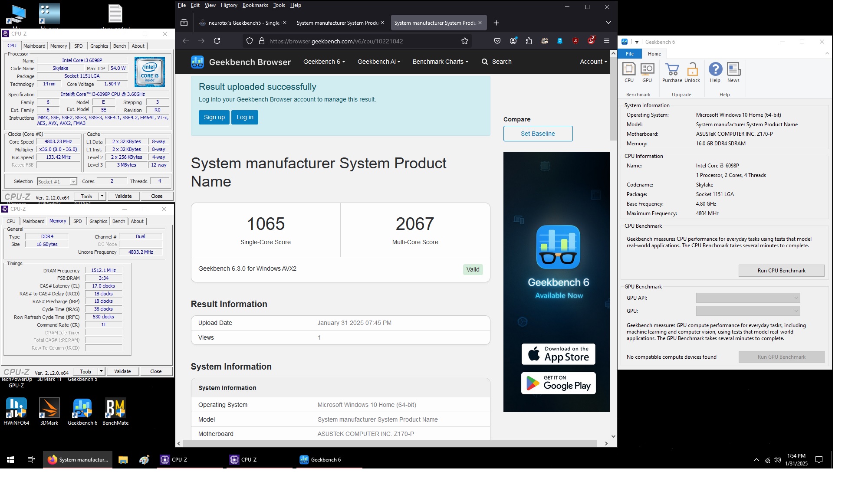Screen dimensions: 868x488
Task: Open the volume icon in system tray
Action: (777, 460)
